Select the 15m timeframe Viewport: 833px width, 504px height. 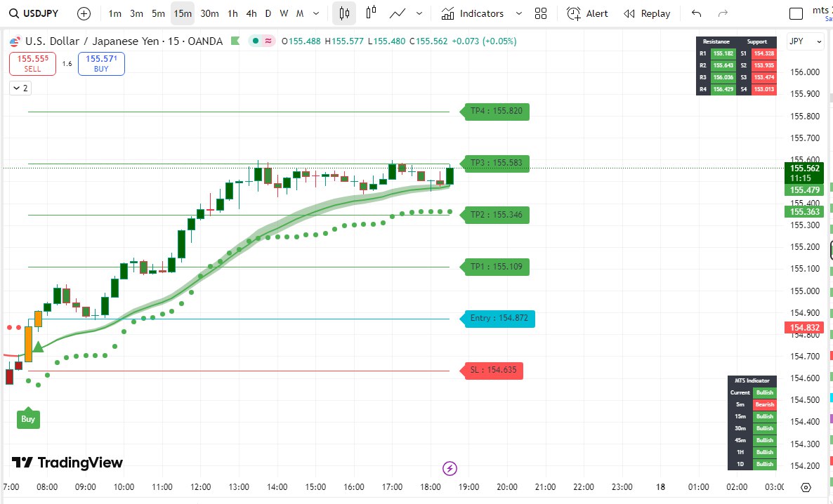point(183,13)
